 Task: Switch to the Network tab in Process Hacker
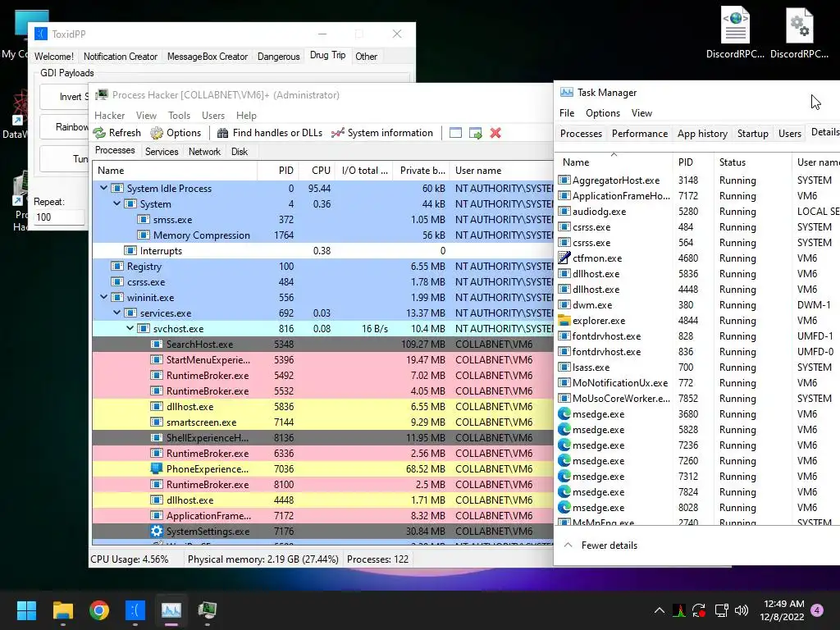coord(204,152)
